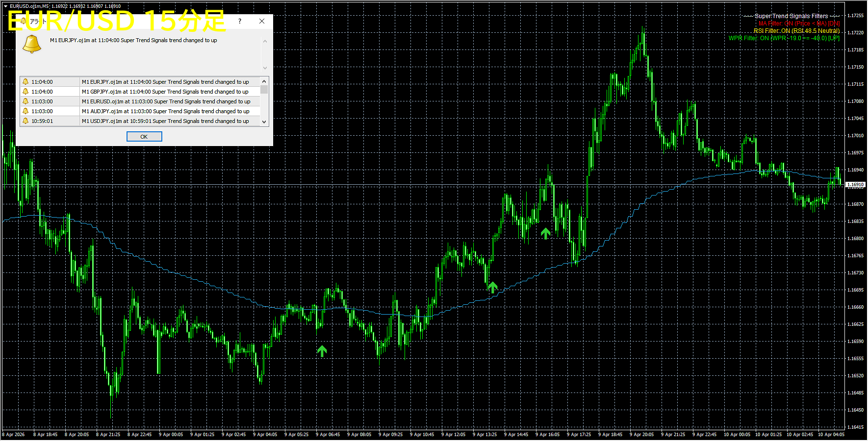Open the chart menu triangle beside EURUSD.oj1m,M5
Screen dimensions: 868x441
pos(5,6)
